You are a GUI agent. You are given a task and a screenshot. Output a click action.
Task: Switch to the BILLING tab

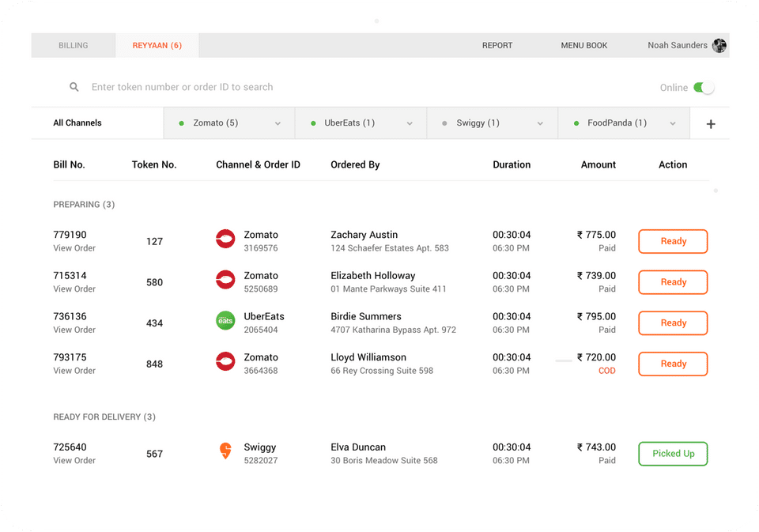point(73,46)
